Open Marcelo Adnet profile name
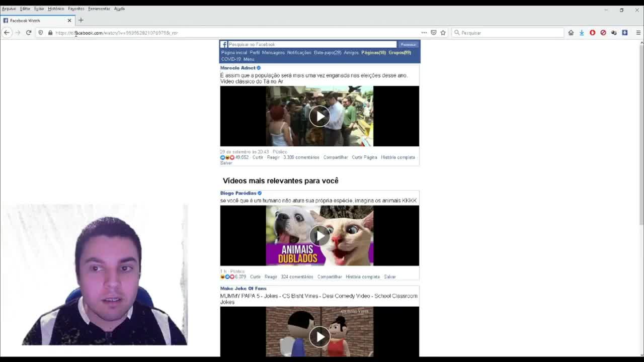Image resolution: width=644 pixels, height=362 pixels. click(237, 68)
